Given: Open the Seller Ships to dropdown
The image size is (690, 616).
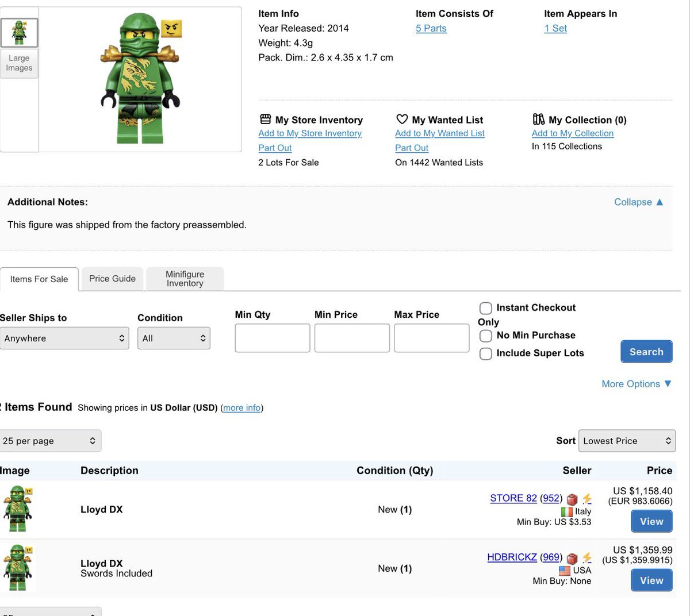Looking at the screenshot, I should coord(64,338).
